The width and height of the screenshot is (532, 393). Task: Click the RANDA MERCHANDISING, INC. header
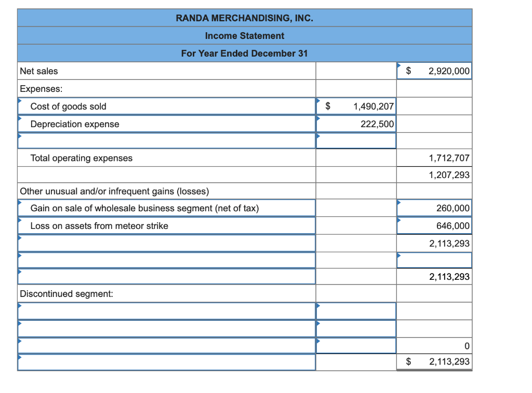(244, 17)
